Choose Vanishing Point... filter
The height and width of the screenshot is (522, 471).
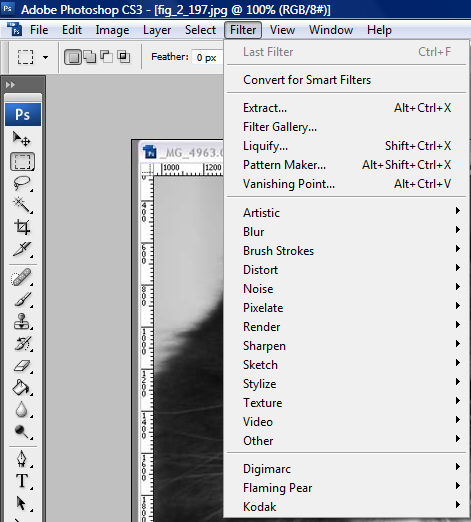click(x=346, y=184)
